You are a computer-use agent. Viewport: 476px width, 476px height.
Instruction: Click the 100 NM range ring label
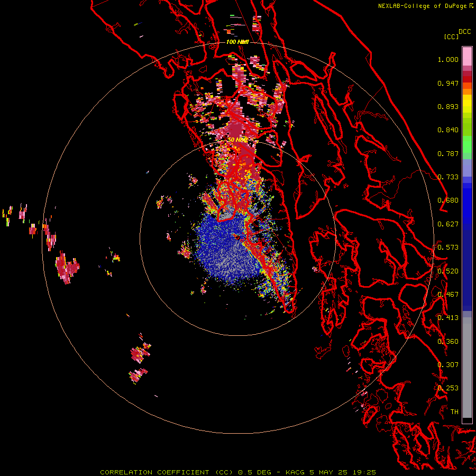click(x=237, y=42)
